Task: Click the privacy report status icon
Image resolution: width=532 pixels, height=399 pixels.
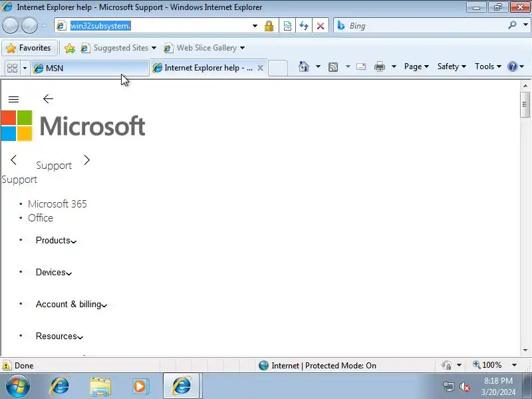Action: 446,365
